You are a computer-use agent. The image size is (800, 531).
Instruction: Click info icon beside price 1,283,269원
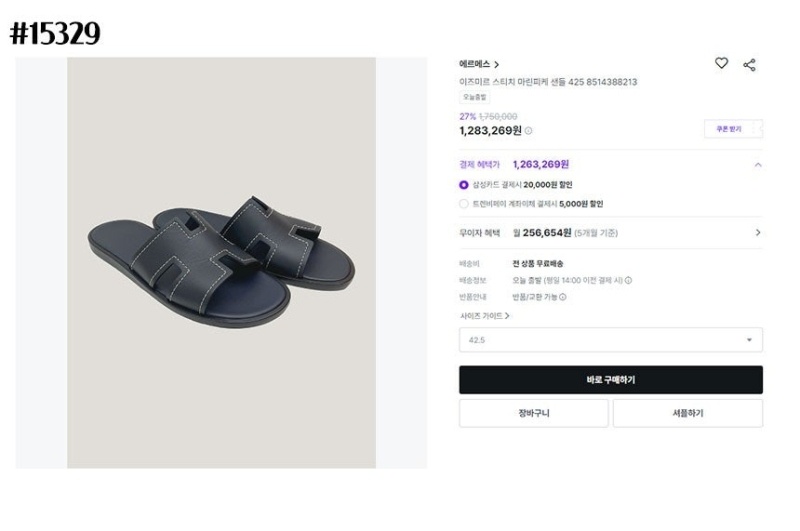click(x=529, y=131)
